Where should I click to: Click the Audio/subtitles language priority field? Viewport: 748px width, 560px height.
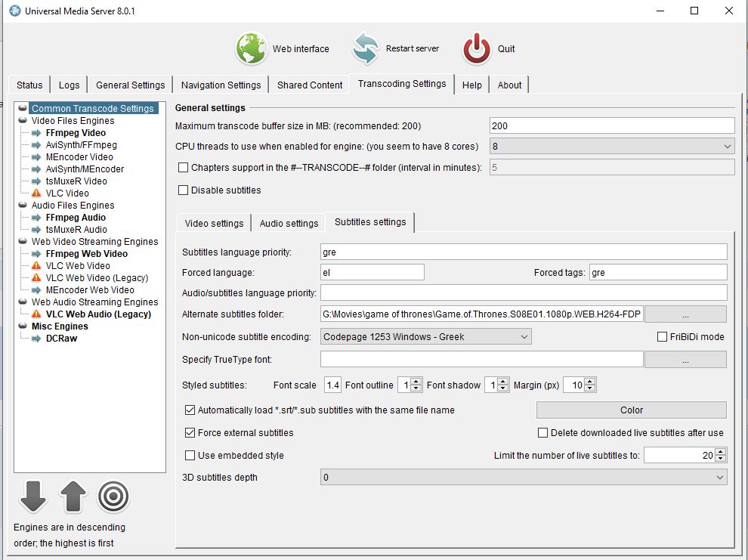[524, 292]
